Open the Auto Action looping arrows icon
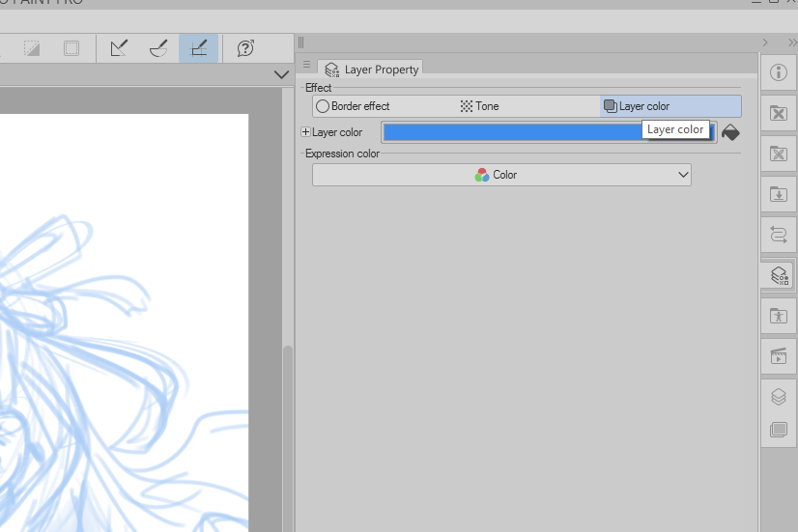The width and height of the screenshot is (798, 532). 778,235
